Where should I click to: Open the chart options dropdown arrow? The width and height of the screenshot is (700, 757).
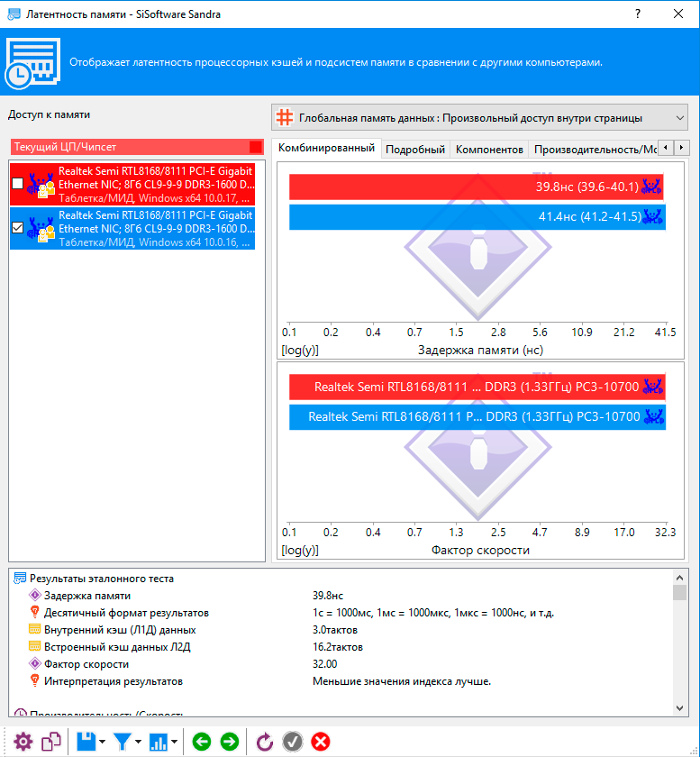pos(174,742)
